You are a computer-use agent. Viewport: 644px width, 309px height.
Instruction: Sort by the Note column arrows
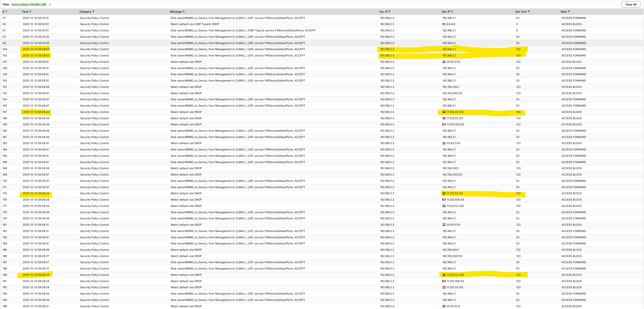point(569,12)
